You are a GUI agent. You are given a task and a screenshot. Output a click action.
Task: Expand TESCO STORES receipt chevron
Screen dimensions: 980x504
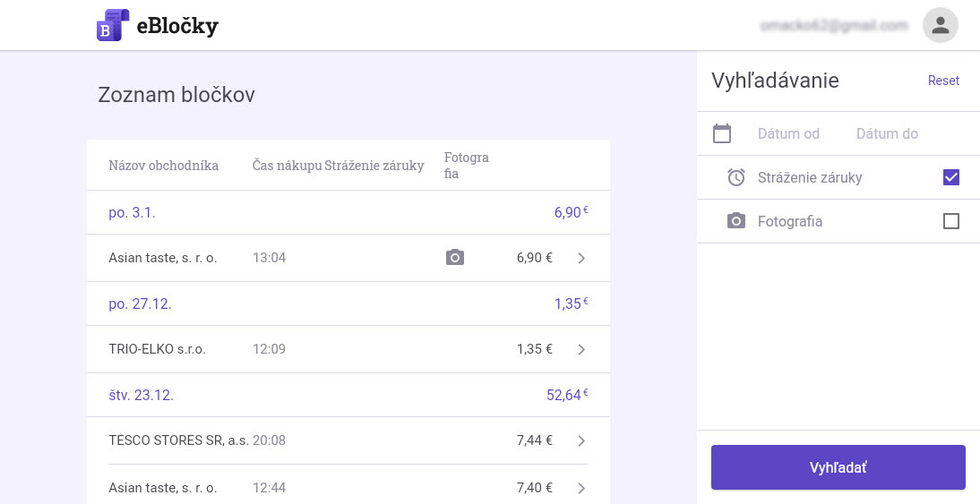[x=581, y=440]
